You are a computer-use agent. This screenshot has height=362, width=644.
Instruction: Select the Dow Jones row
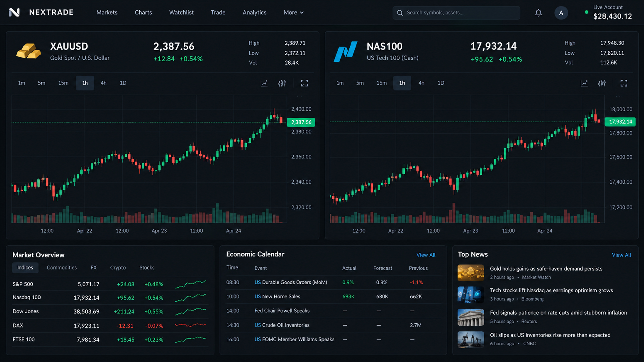coord(110,311)
